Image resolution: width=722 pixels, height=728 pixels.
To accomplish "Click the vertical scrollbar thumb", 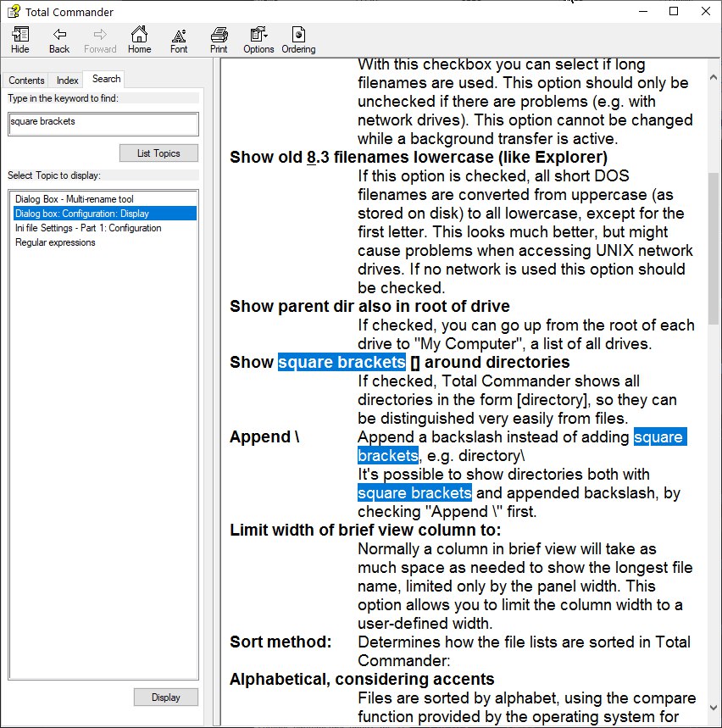I will 714,248.
